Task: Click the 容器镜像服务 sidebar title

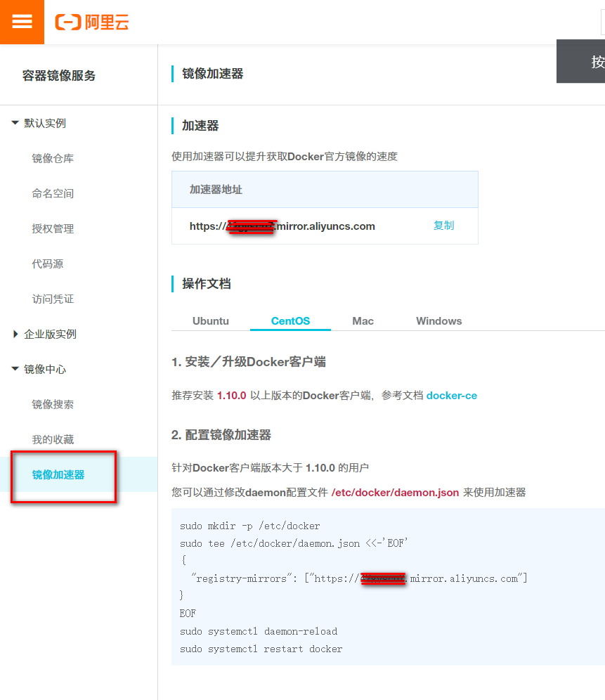Action: click(x=59, y=75)
